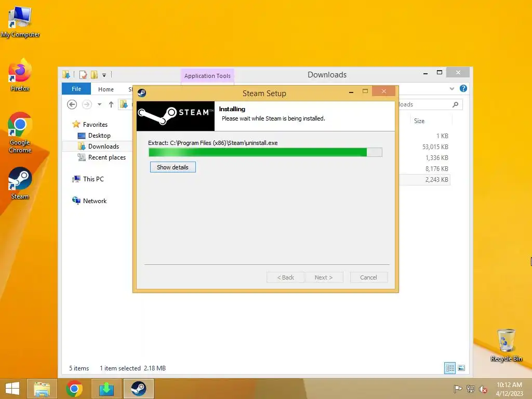This screenshot has height=399, width=532.
Task: Open the green download arrow taskbar app
Action: click(x=106, y=389)
